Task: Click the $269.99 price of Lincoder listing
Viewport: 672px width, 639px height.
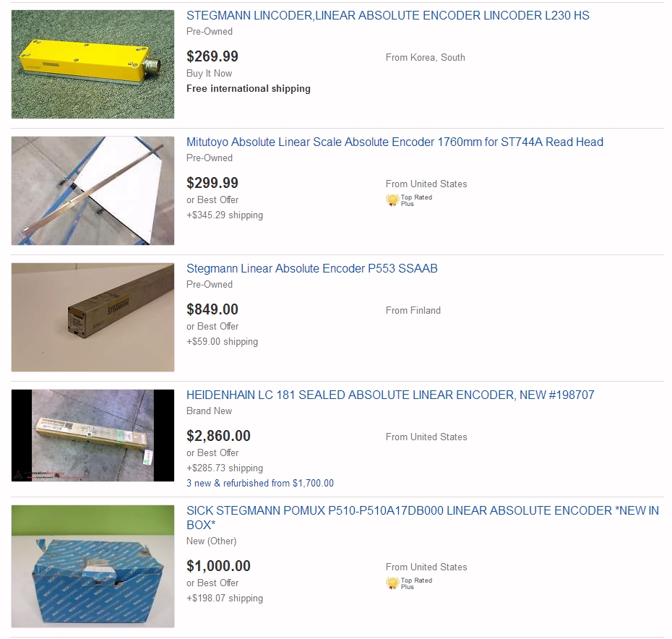Action: pos(212,56)
